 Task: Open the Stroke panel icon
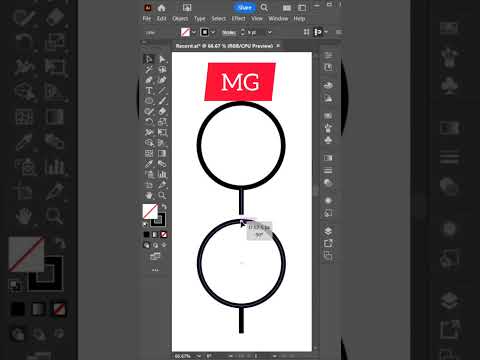(x=328, y=170)
